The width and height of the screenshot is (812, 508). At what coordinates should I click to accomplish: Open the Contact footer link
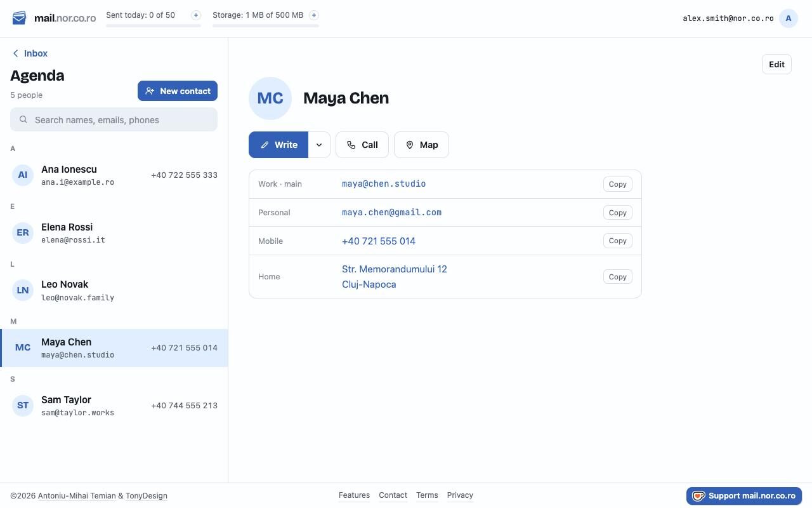(x=393, y=495)
